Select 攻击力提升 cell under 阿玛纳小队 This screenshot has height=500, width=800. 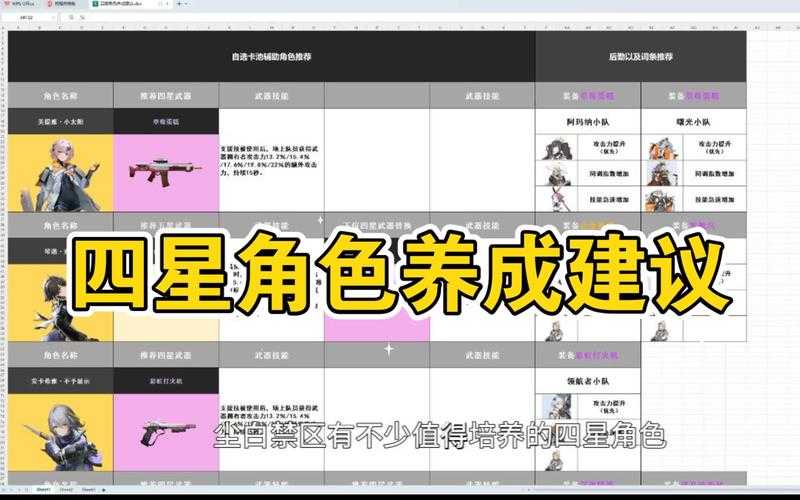coord(609,147)
